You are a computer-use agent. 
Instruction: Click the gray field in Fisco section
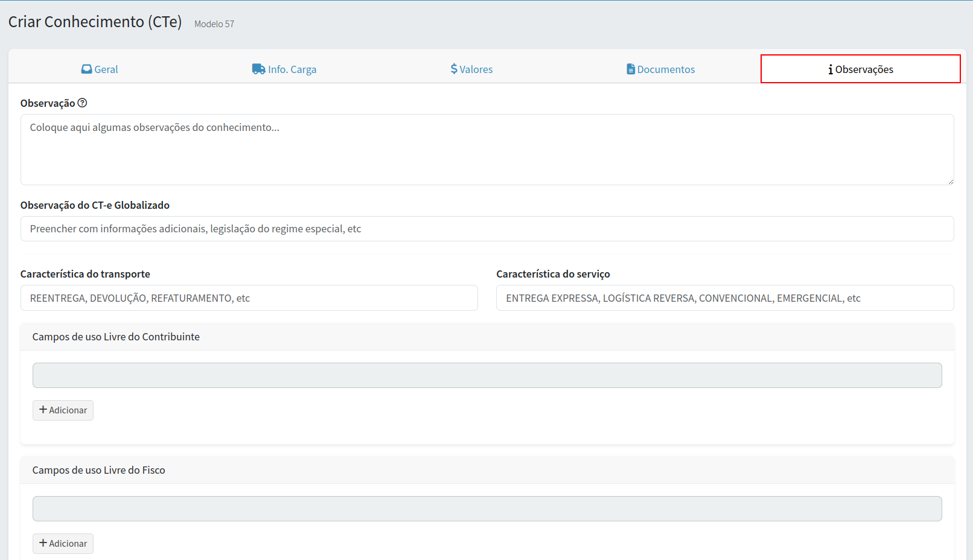pyautogui.click(x=486, y=509)
